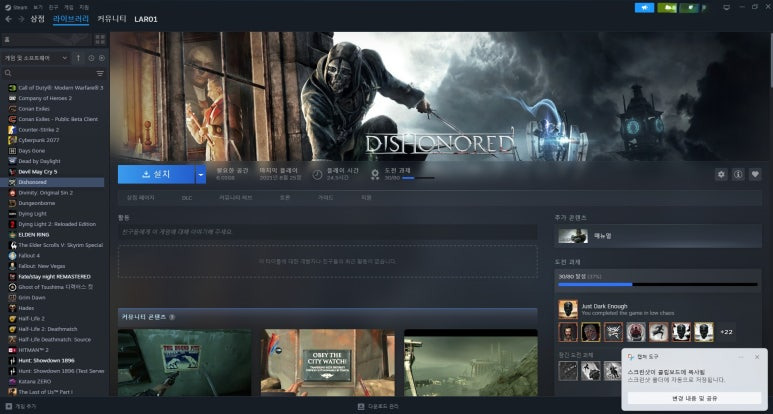Open advanced filter options icon beside search
773x414 pixels.
click(x=100, y=73)
